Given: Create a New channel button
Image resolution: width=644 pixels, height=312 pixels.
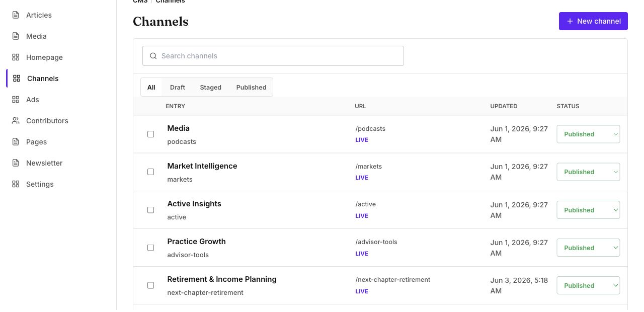Looking at the screenshot, I should (x=593, y=21).
